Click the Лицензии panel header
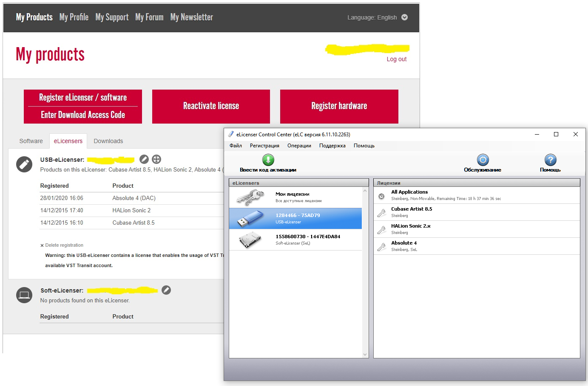Screen dimensions: 588x386 pos(477,183)
